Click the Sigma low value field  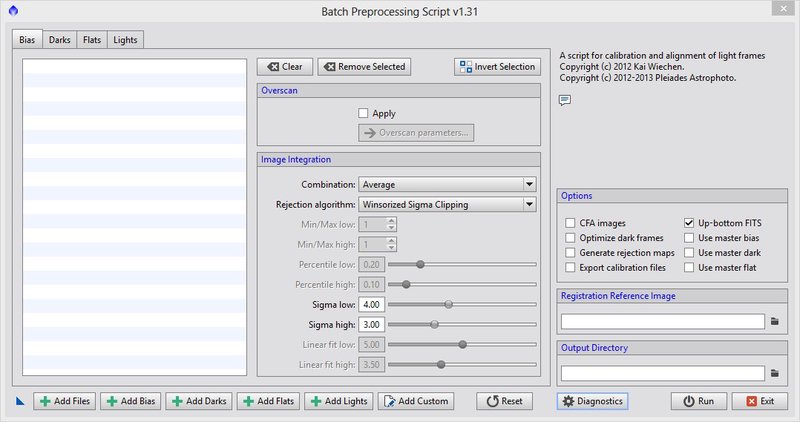click(371, 305)
